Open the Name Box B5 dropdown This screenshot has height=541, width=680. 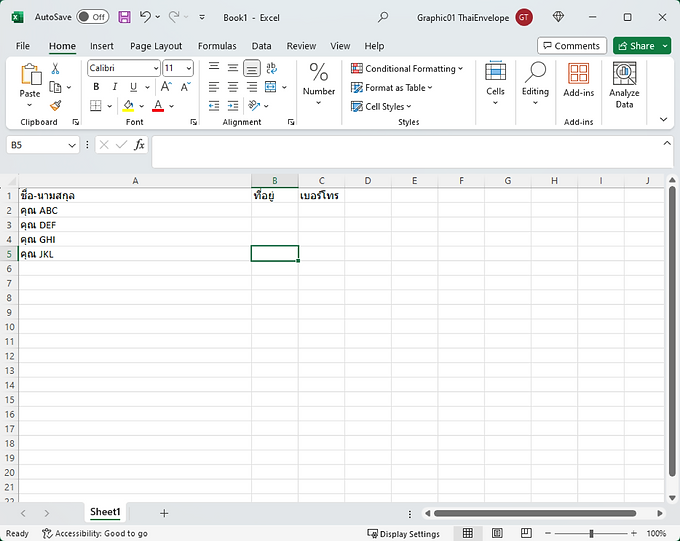(72, 145)
